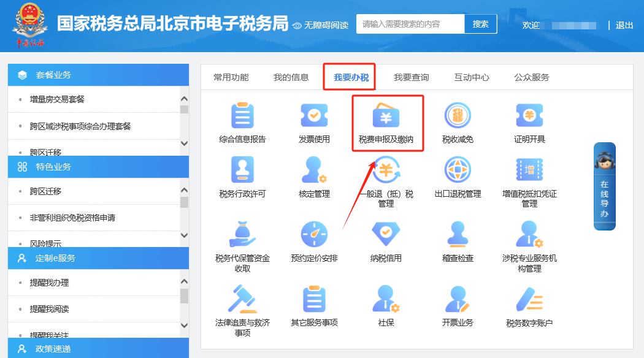The image size is (644, 358).
Task: Toggle 无障碍阅读 eye icon
Action: pyautogui.click(x=297, y=26)
